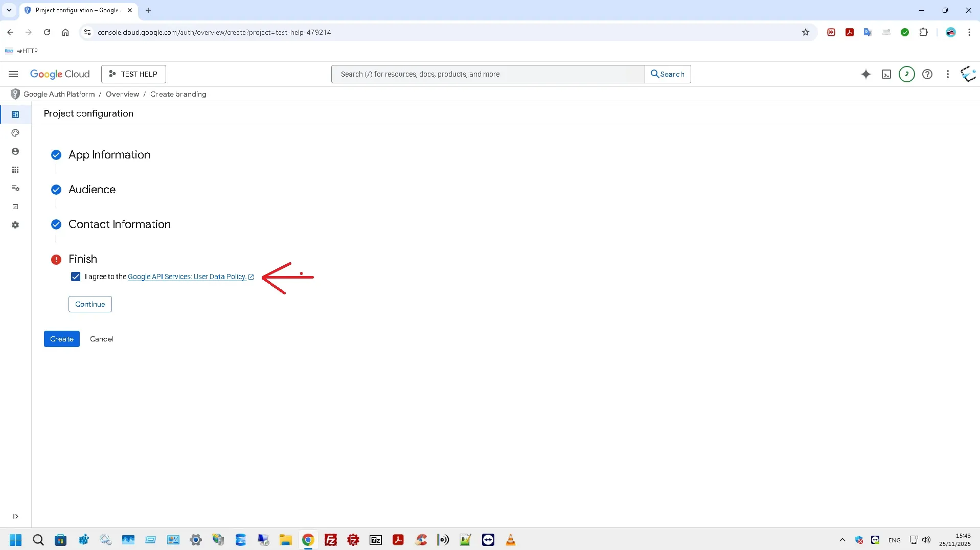Open the TEST HELP project picker

pos(133,74)
